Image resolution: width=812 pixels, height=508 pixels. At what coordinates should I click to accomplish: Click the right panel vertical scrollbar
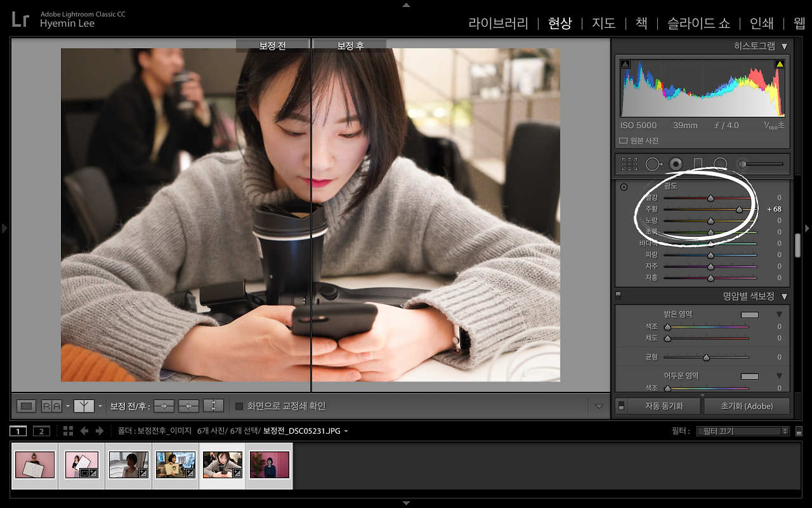tap(798, 246)
